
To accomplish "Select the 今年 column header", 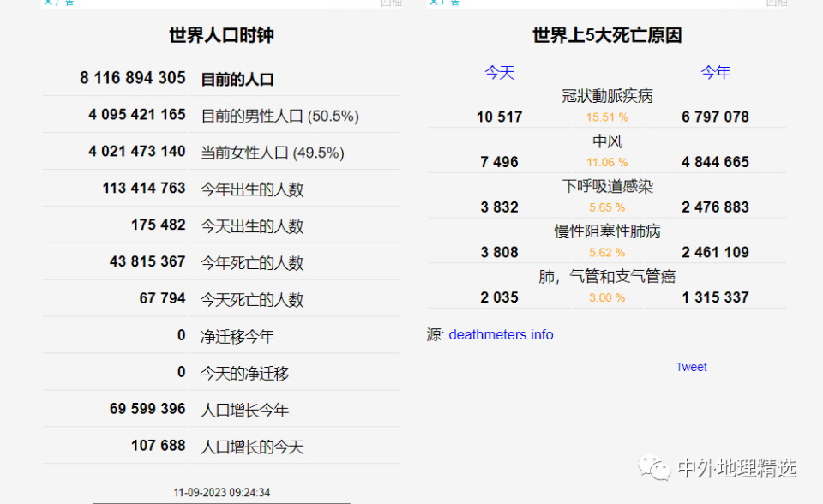I will coord(716,73).
